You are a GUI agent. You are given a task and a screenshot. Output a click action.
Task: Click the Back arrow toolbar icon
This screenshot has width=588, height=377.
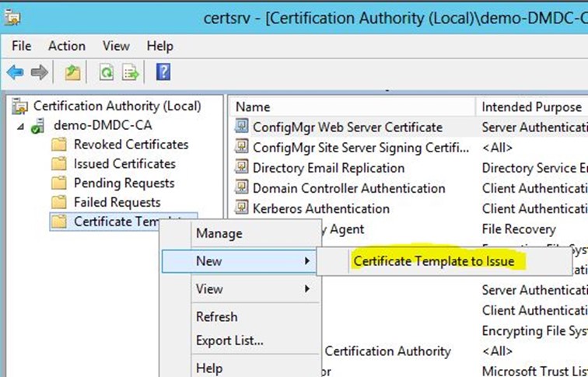pyautogui.click(x=16, y=72)
